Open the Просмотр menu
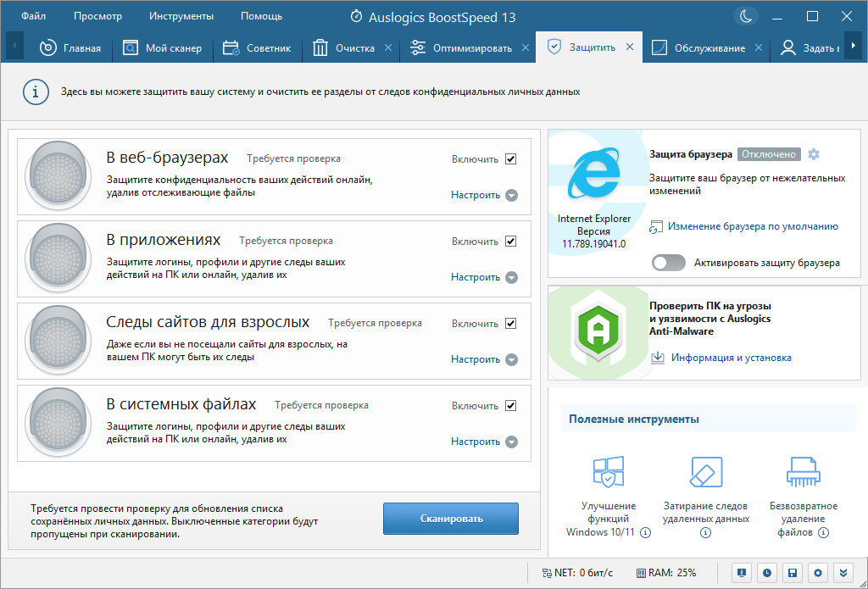Viewport: 868px width, 589px height. (x=98, y=17)
